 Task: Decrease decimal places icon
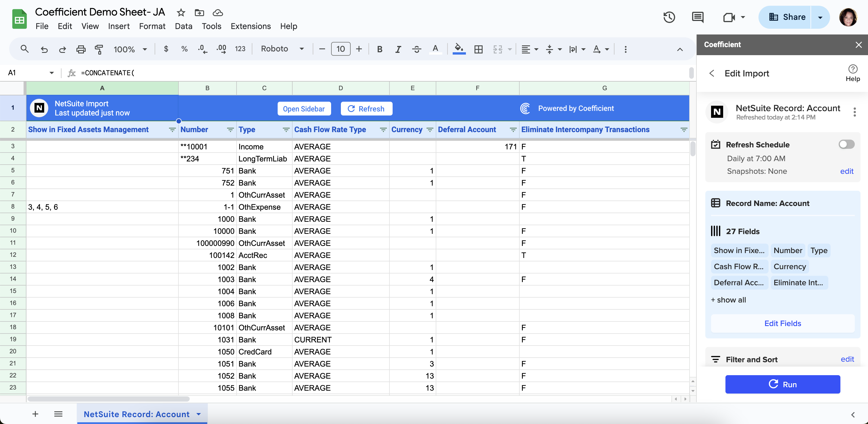[203, 49]
